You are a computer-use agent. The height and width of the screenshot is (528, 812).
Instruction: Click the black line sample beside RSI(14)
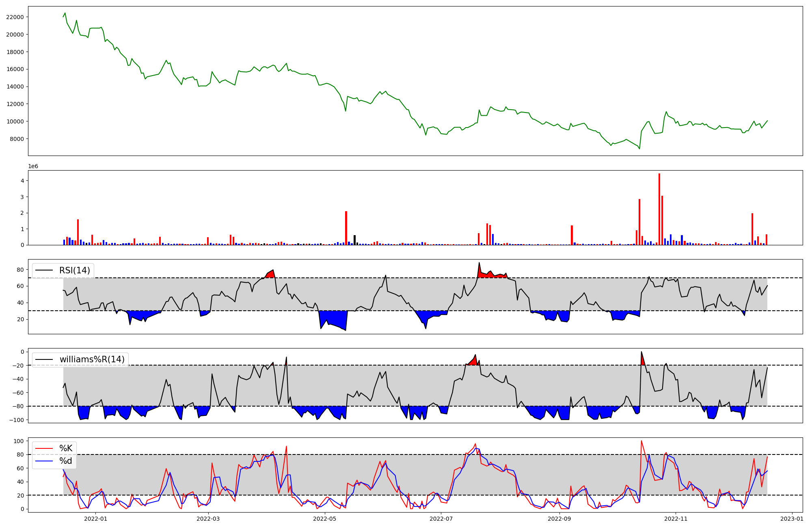coord(44,270)
